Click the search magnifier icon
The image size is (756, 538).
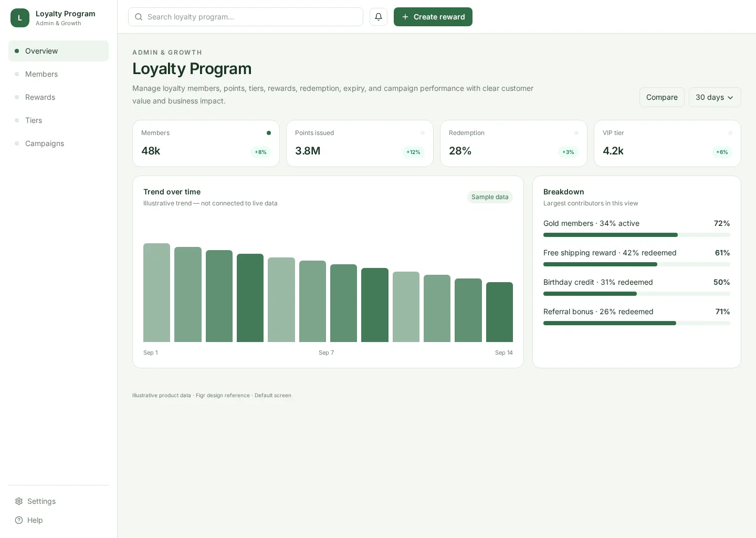(x=139, y=17)
